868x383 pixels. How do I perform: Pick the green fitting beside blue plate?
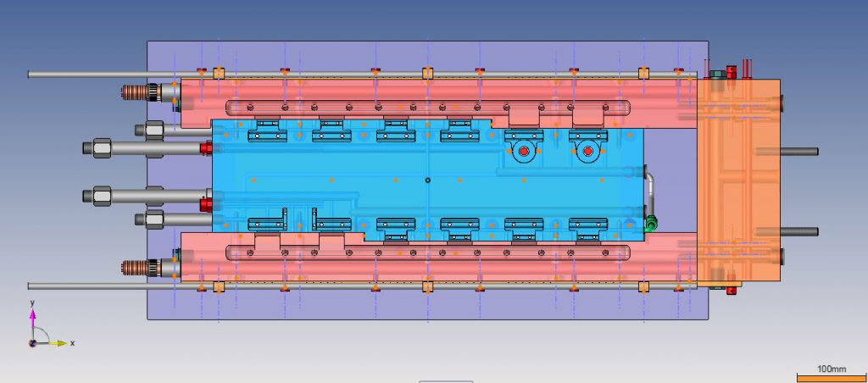650,223
